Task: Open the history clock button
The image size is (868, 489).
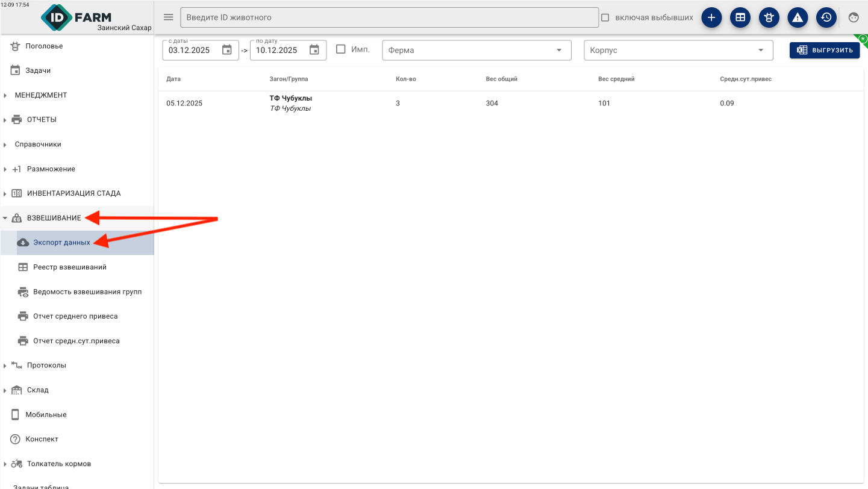Action: [x=826, y=17]
